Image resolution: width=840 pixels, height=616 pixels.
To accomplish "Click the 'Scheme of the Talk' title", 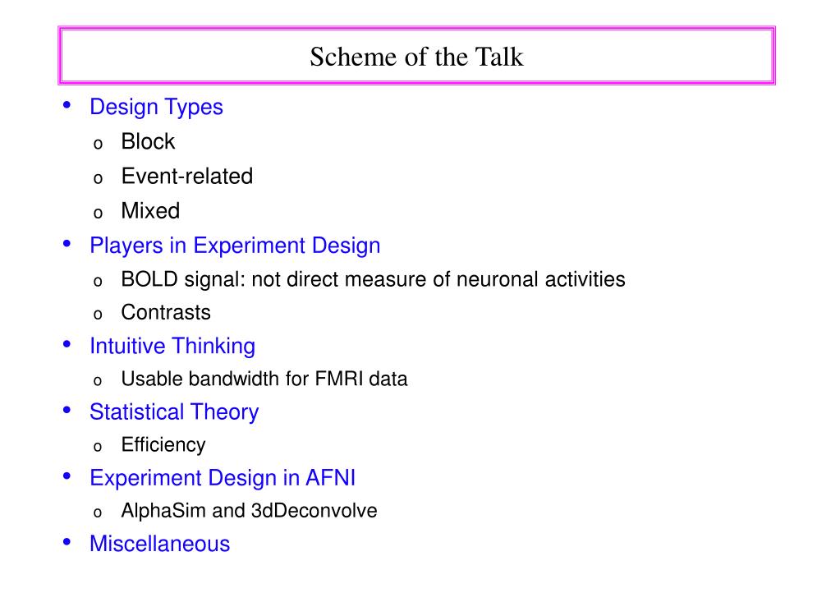I will (x=416, y=56).
